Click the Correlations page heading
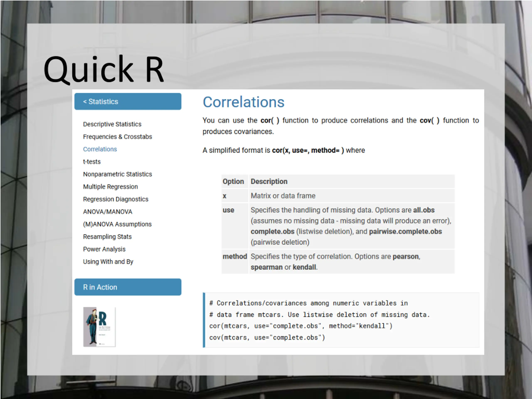Image resolution: width=532 pixels, height=399 pixels. (243, 102)
